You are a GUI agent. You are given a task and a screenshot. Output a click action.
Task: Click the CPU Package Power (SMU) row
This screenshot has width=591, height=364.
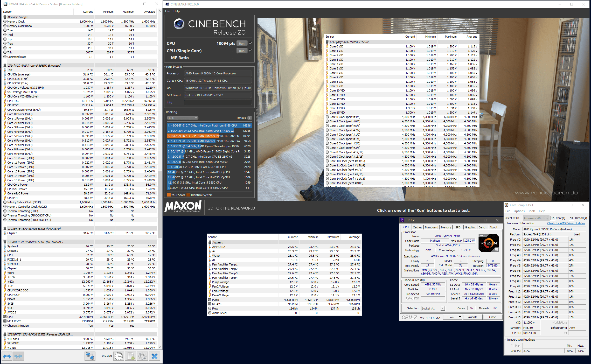pos(79,110)
